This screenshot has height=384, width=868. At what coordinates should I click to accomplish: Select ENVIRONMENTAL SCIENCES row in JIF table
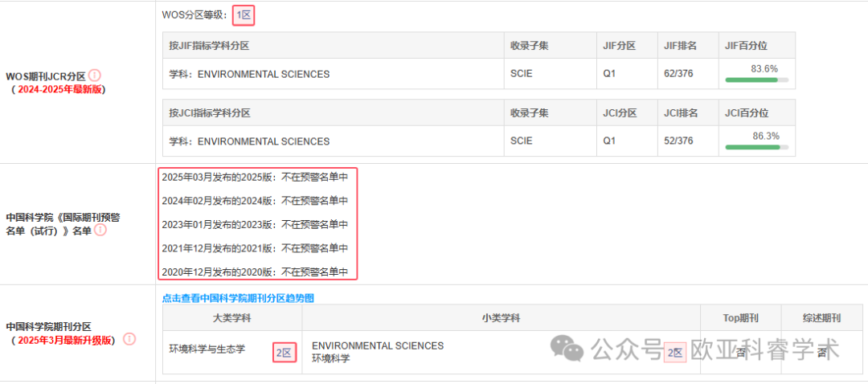click(479, 74)
